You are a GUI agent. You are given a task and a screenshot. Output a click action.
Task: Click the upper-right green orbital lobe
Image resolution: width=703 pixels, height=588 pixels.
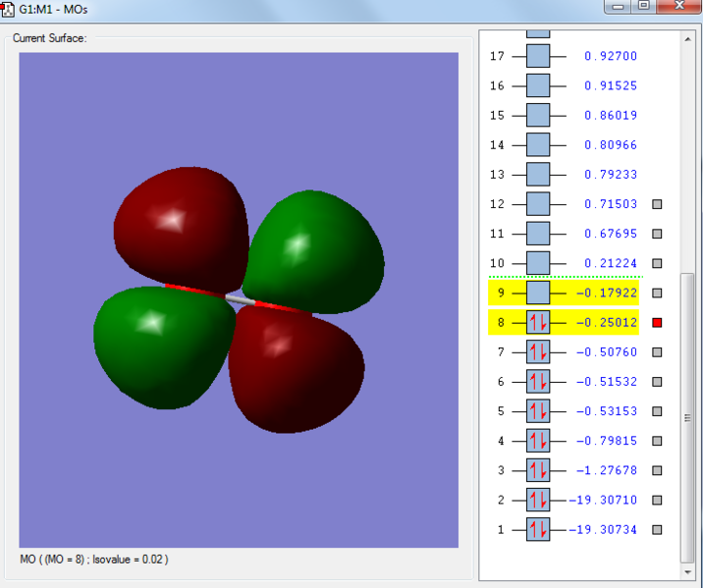tap(314, 251)
